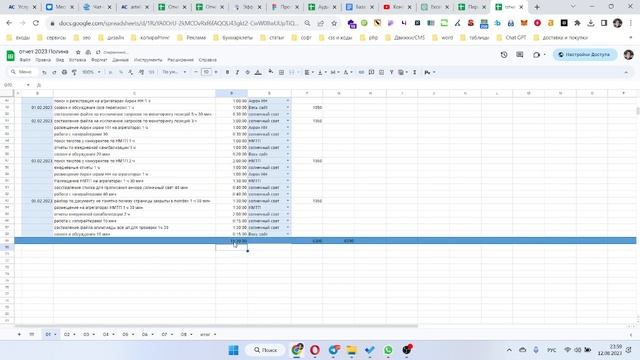This screenshot has height=360, width=640.
Task: Click the Print icon in the toolbar
Action: point(64,72)
